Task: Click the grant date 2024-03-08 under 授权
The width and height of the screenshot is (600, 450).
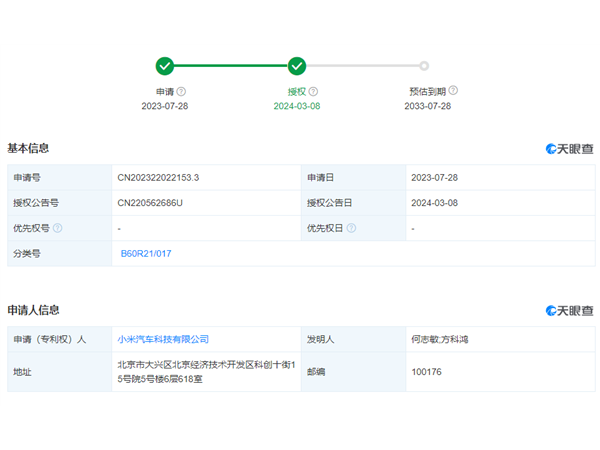Action: point(297,106)
